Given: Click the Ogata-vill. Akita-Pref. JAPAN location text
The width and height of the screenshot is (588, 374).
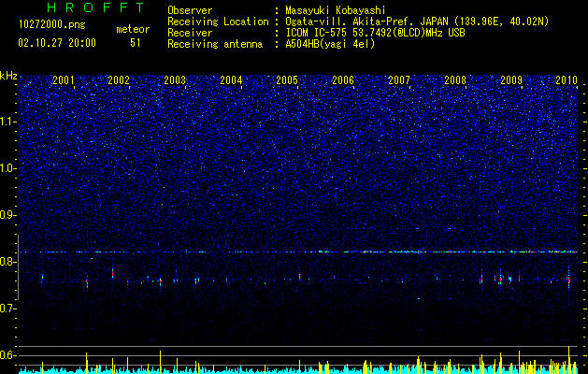Looking at the screenshot, I should 417,22.
